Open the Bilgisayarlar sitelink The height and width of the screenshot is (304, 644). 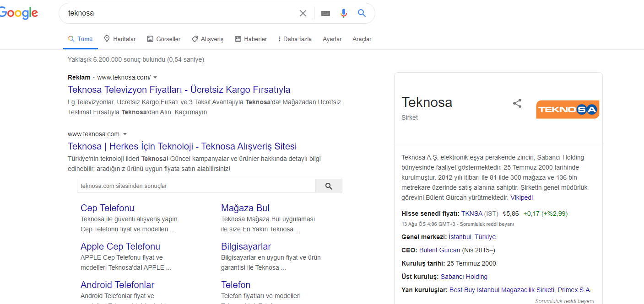click(x=246, y=246)
